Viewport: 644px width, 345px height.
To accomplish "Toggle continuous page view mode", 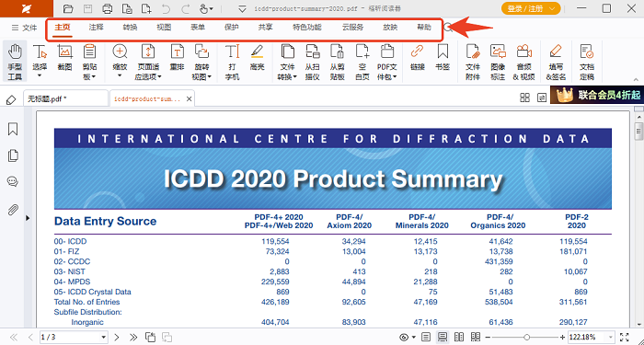I will 443,338.
